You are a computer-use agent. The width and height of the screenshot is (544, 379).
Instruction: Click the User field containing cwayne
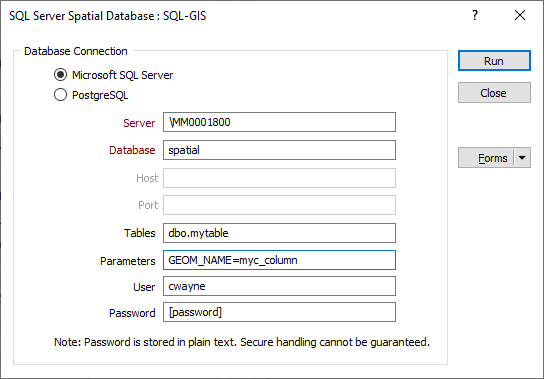(x=279, y=286)
